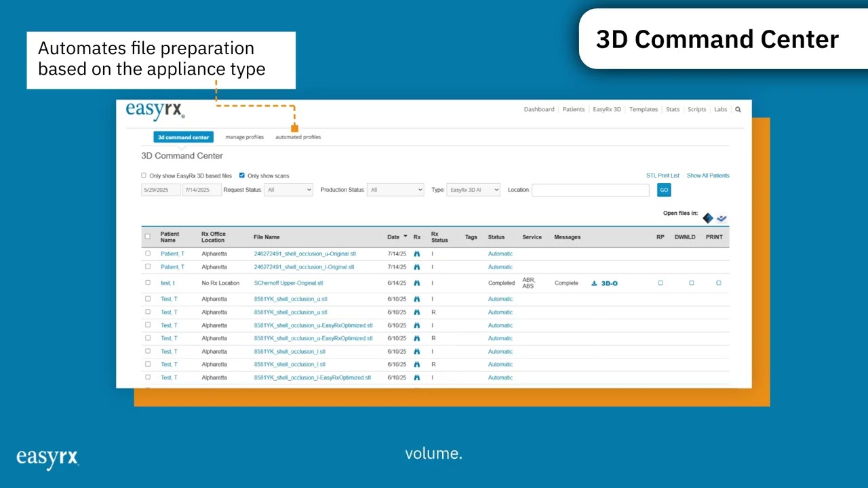Open patient link 'test, t'

(167, 283)
